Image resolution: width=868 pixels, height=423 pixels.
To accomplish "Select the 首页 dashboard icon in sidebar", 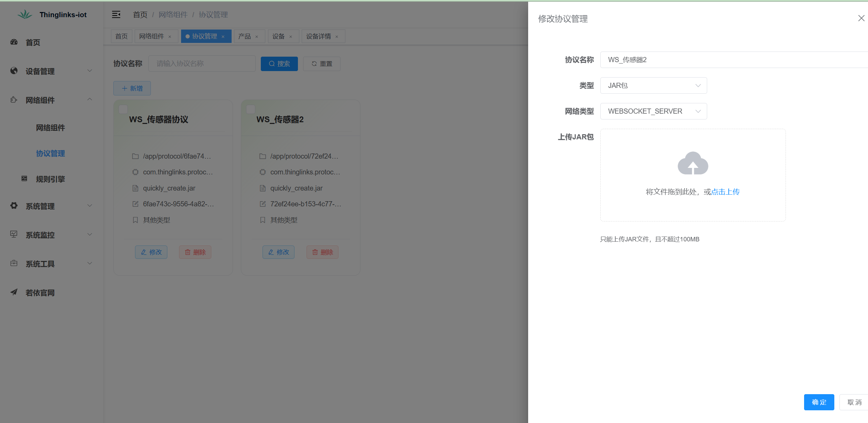I will click(x=14, y=42).
